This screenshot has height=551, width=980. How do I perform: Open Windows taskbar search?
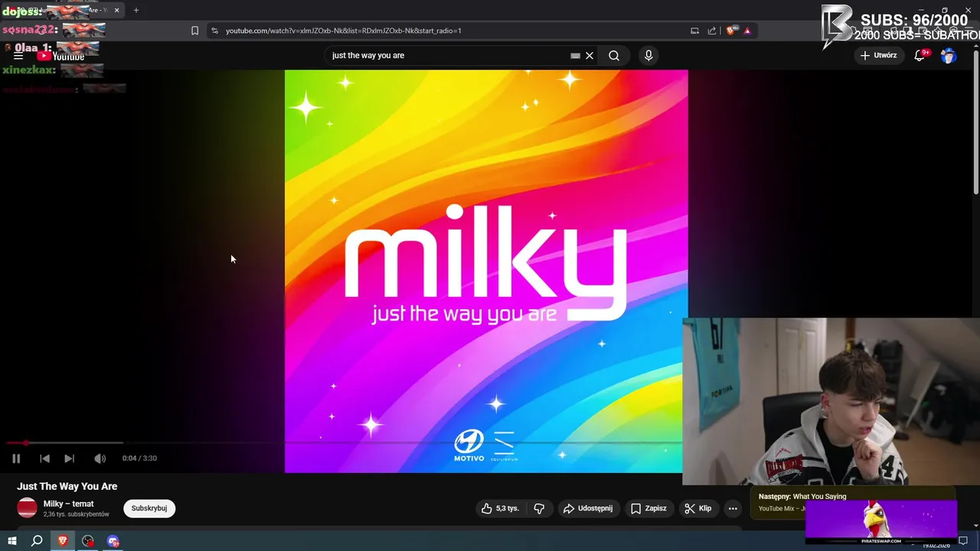coord(37,541)
